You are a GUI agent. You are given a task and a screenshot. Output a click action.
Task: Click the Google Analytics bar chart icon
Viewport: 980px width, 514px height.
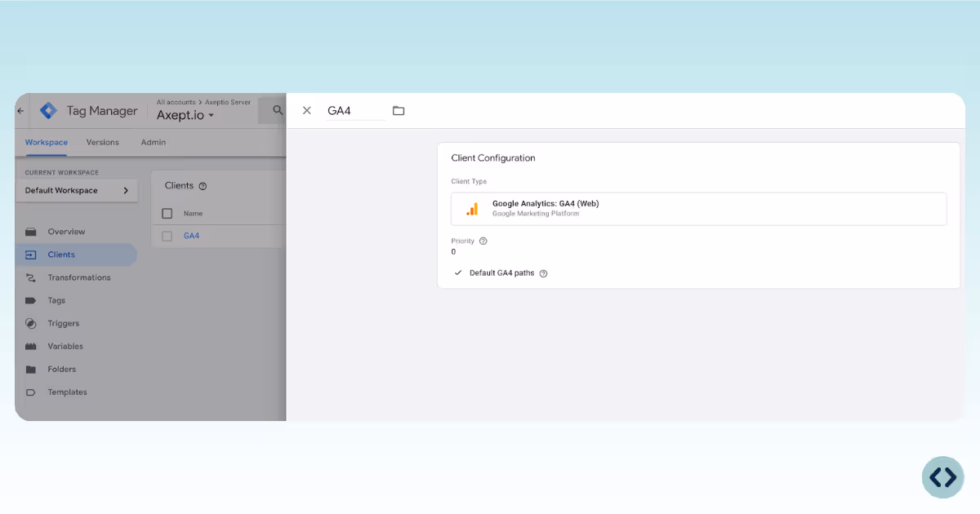472,209
